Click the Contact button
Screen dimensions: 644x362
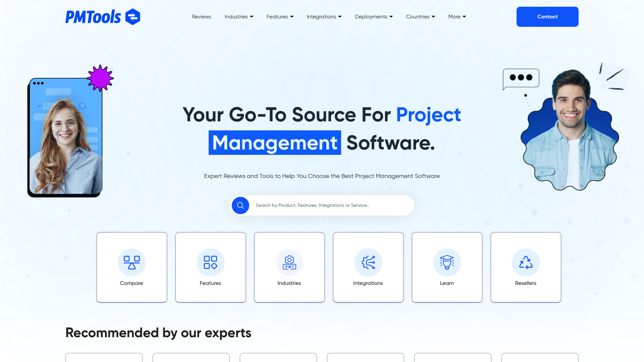(x=547, y=16)
